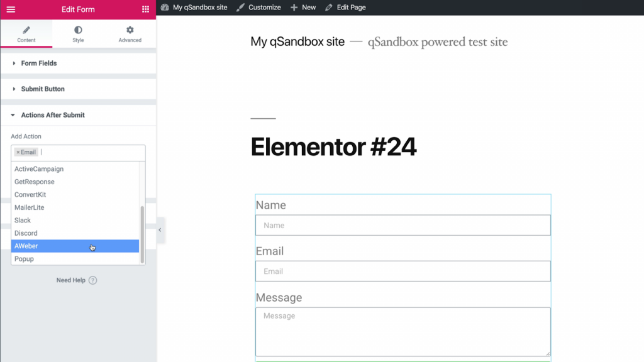Open the My qSandbox site title link
Image resolution: width=644 pixels, height=362 pixels.
click(x=297, y=42)
